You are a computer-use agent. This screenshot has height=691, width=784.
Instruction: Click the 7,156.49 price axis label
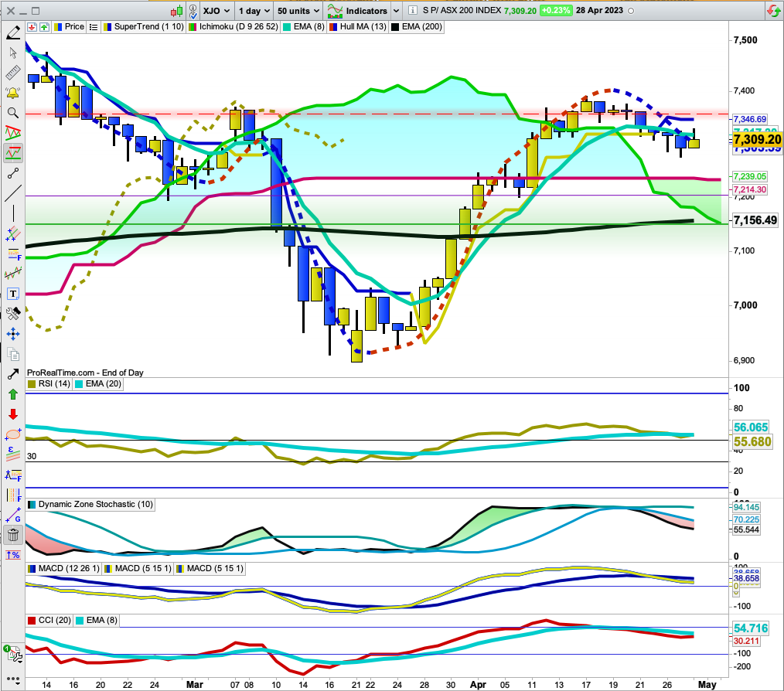(755, 220)
